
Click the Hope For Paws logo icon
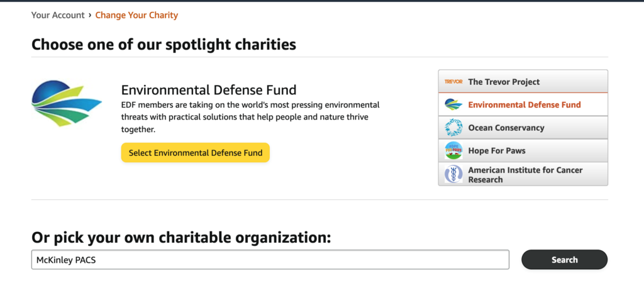pos(453,151)
